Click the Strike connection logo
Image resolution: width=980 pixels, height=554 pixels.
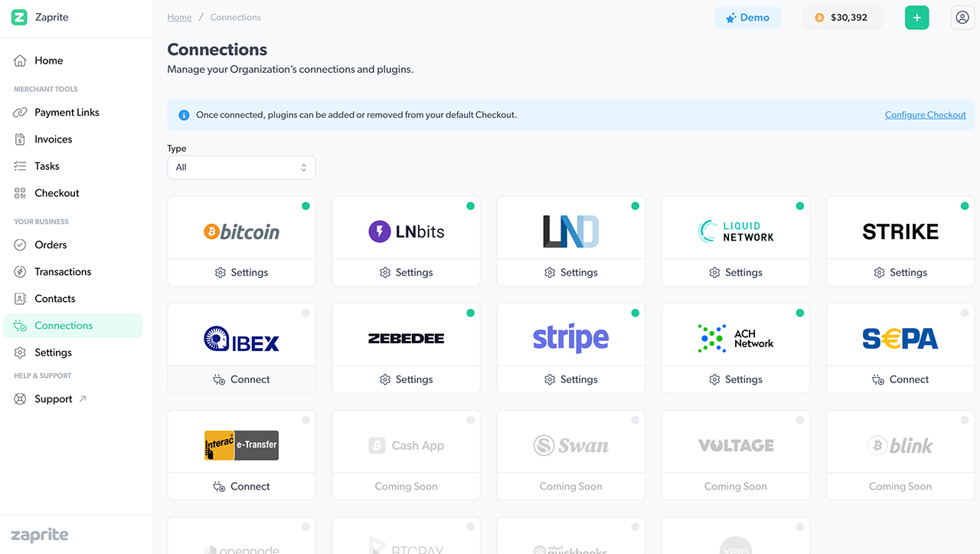click(x=900, y=231)
